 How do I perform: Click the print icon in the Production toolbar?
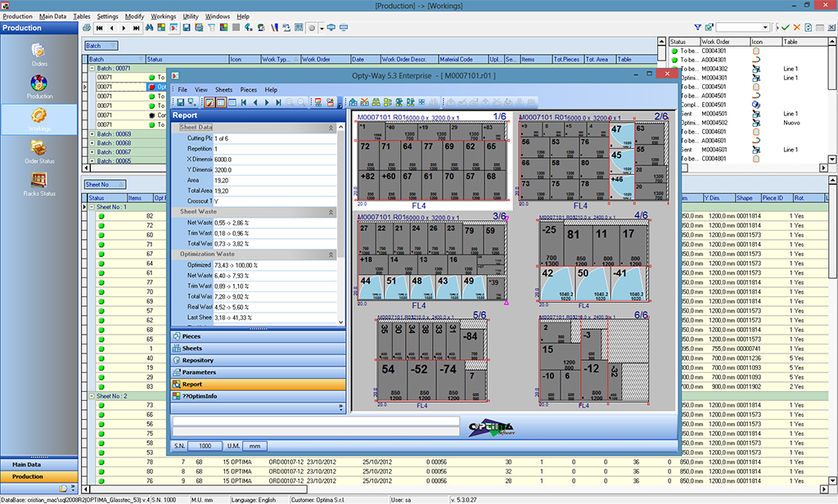87,28
